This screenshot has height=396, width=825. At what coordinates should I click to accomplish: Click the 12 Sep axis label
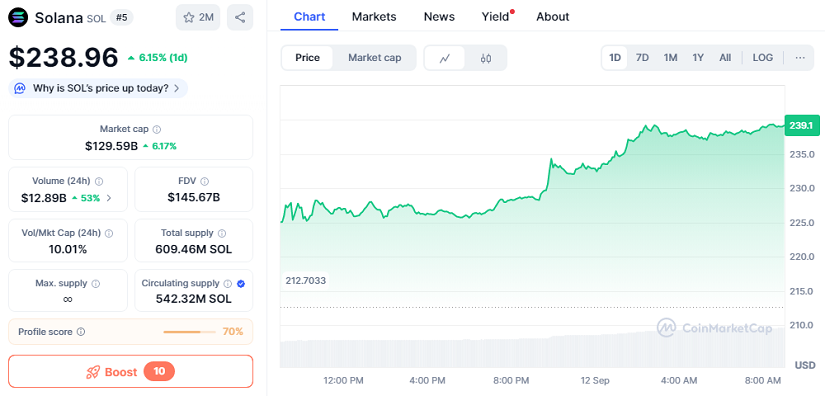click(x=596, y=380)
